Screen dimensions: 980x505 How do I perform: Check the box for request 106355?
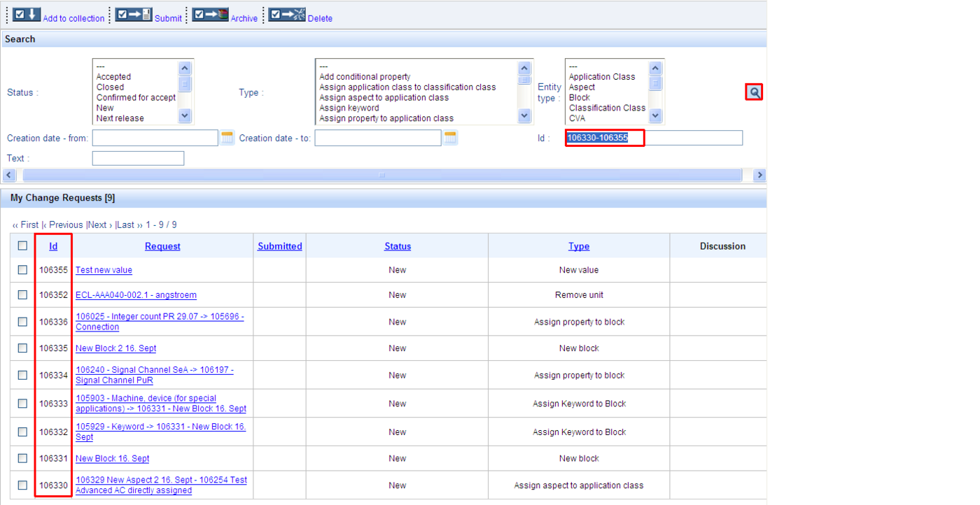(x=22, y=270)
